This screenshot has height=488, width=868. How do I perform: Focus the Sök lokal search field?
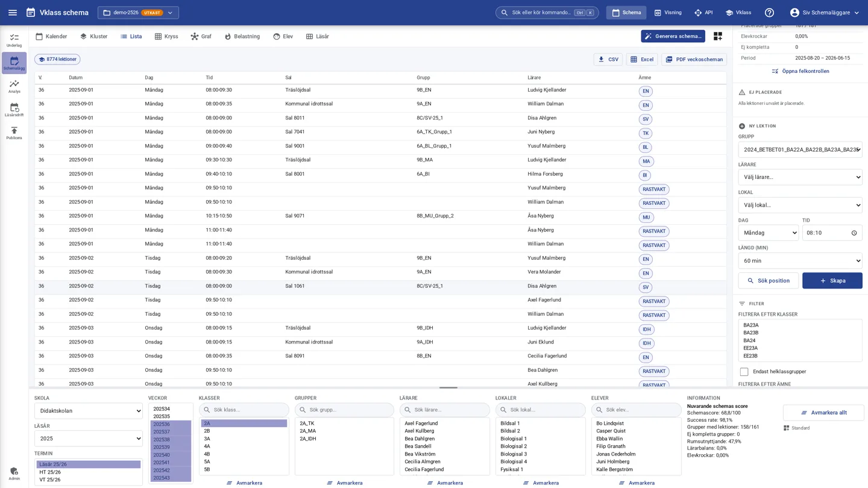(x=541, y=410)
